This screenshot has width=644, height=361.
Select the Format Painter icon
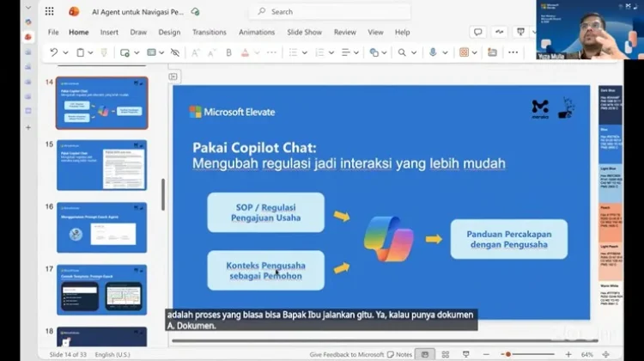(x=104, y=52)
